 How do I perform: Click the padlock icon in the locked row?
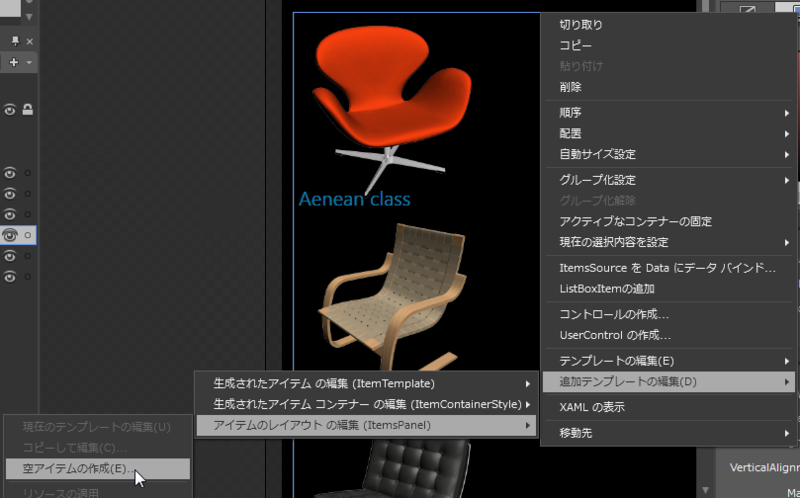(28, 110)
